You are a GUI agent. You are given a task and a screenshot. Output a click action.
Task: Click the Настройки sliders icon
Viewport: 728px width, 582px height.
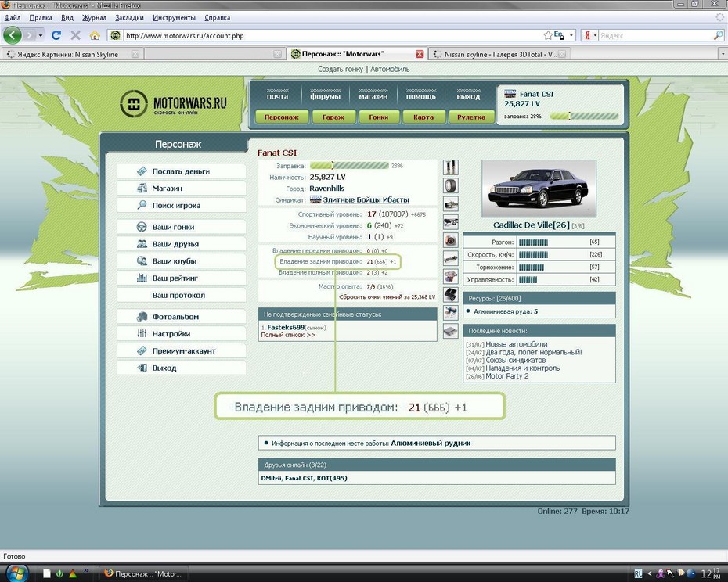(x=142, y=333)
